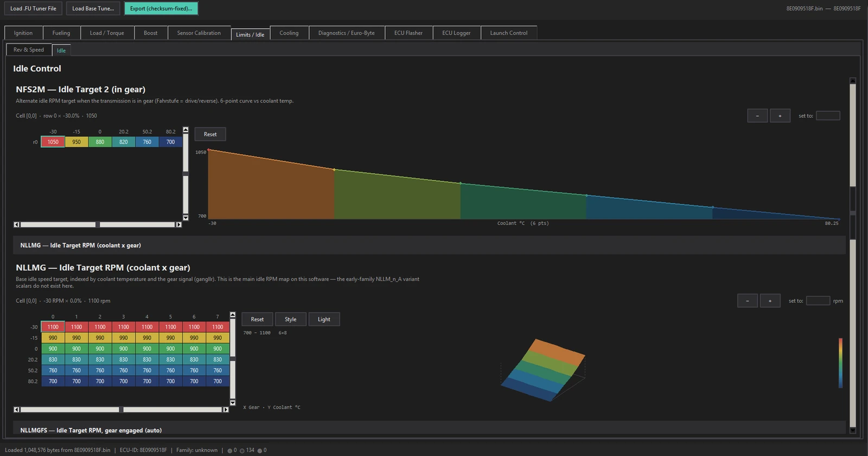Select the Cooling tab
Image resolution: width=868 pixels, height=456 pixels.
point(289,33)
